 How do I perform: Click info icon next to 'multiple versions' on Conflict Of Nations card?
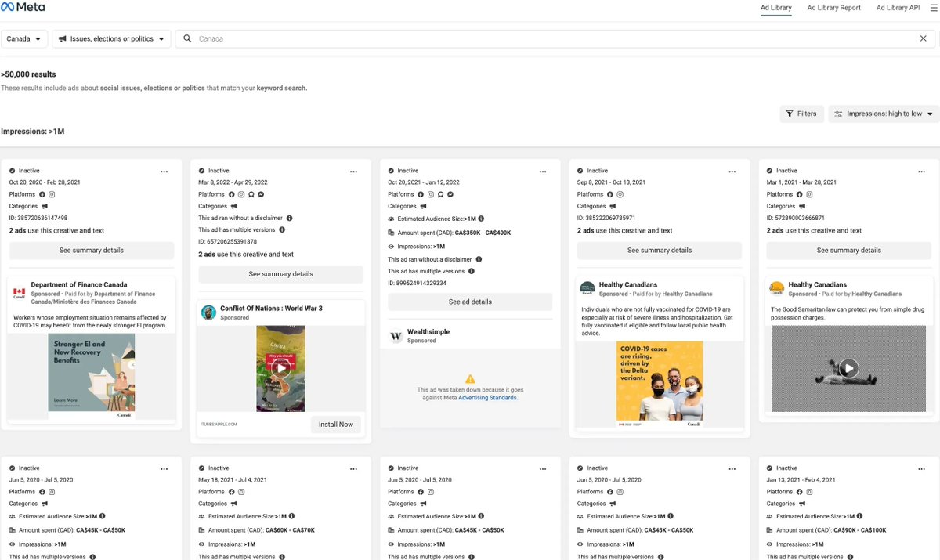pyautogui.click(x=282, y=229)
